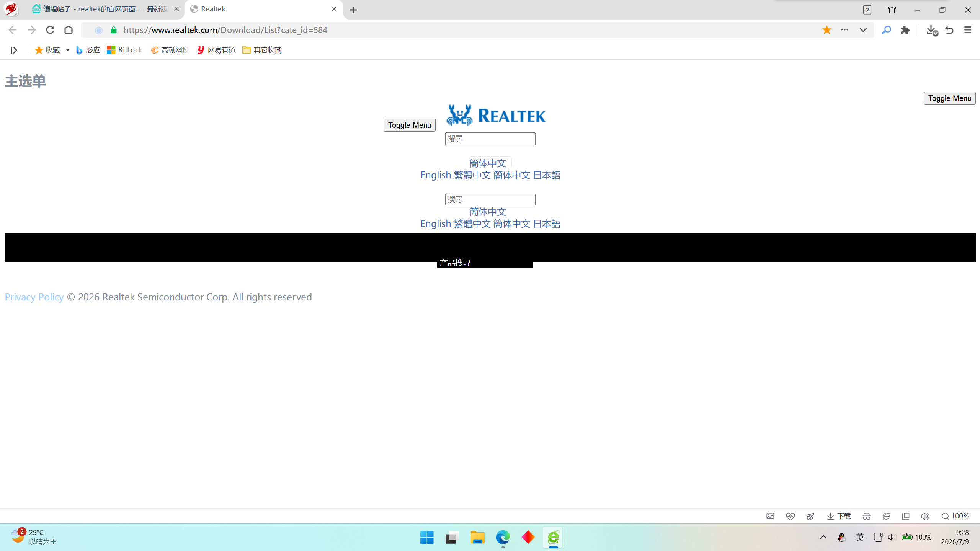Image resolution: width=980 pixels, height=551 pixels.
Task: Expand the 收藏 favorites dropdown arrow
Action: click(x=67, y=50)
